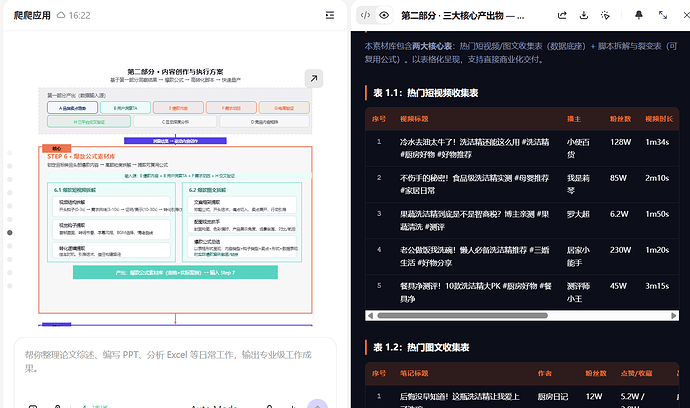
Task: Open the flowchart image in a larger view
Action: coord(314,78)
